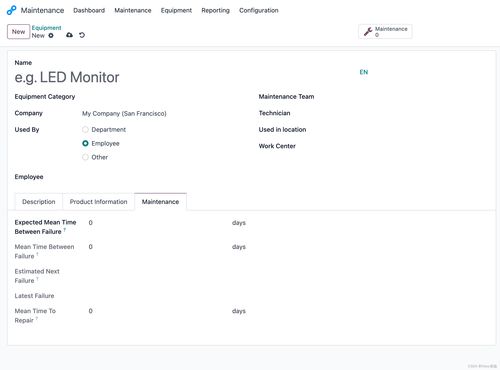
Task: Click the Mean Time To Repair value 0
Action: [x=90, y=311]
